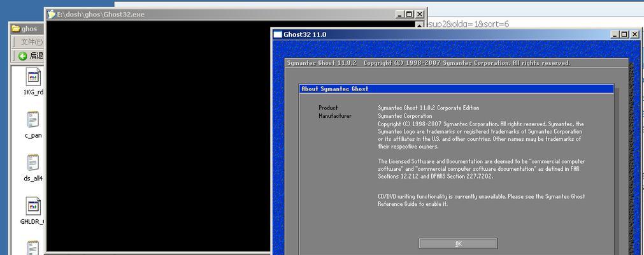Open the 文件(F) menu in ghos window
Screen dimensions: 644x255
point(31,42)
